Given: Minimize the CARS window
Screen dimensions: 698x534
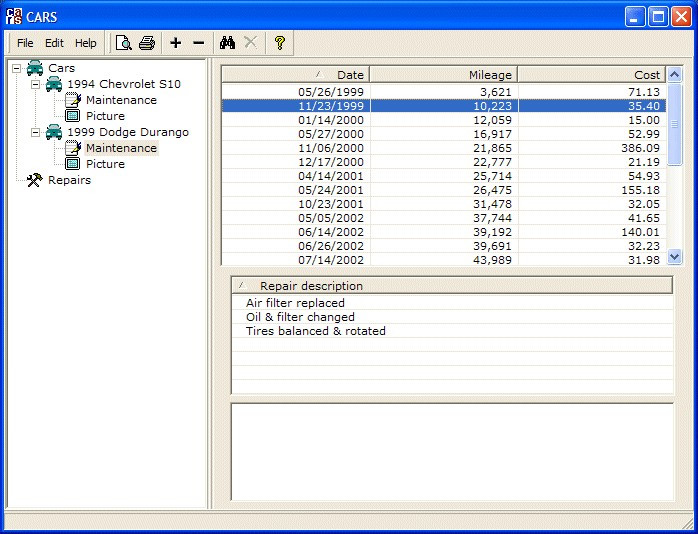Looking at the screenshot, I should click(x=634, y=17).
